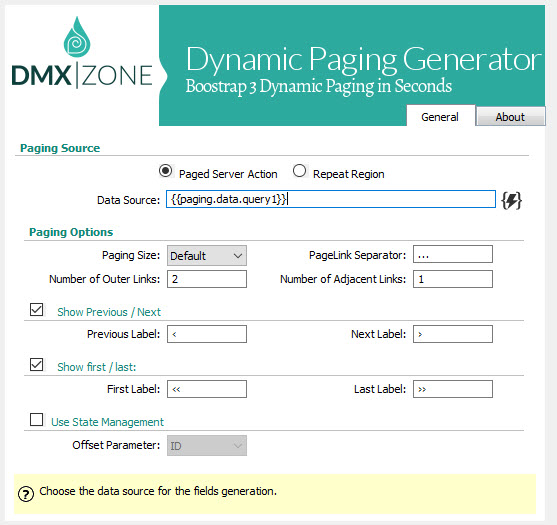Click the 'Data Source:' label
The height and width of the screenshot is (525, 557).
(x=129, y=200)
